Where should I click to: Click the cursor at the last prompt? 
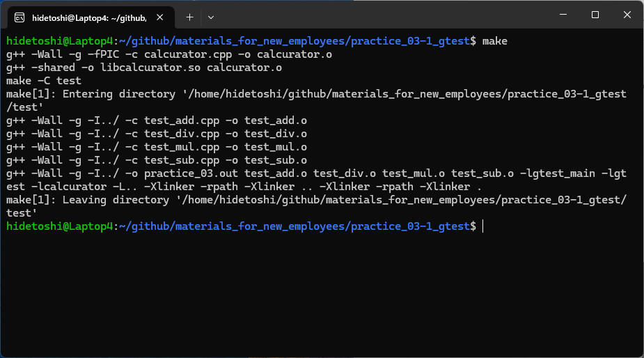(x=482, y=226)
